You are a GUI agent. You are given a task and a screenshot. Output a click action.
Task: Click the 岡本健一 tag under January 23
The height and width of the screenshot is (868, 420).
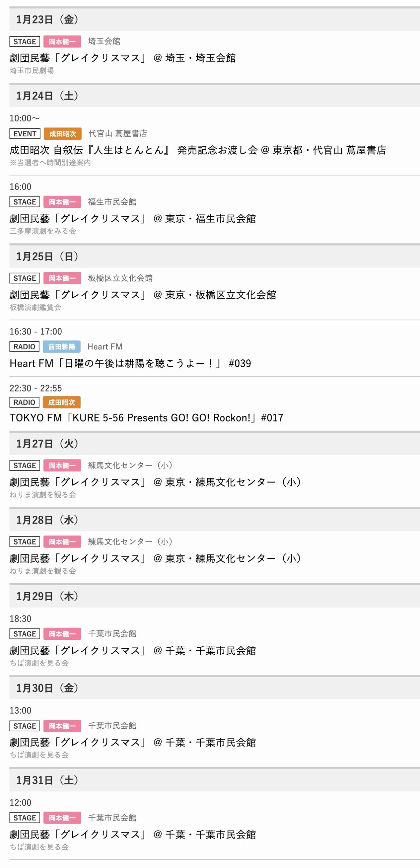[62, 42]
